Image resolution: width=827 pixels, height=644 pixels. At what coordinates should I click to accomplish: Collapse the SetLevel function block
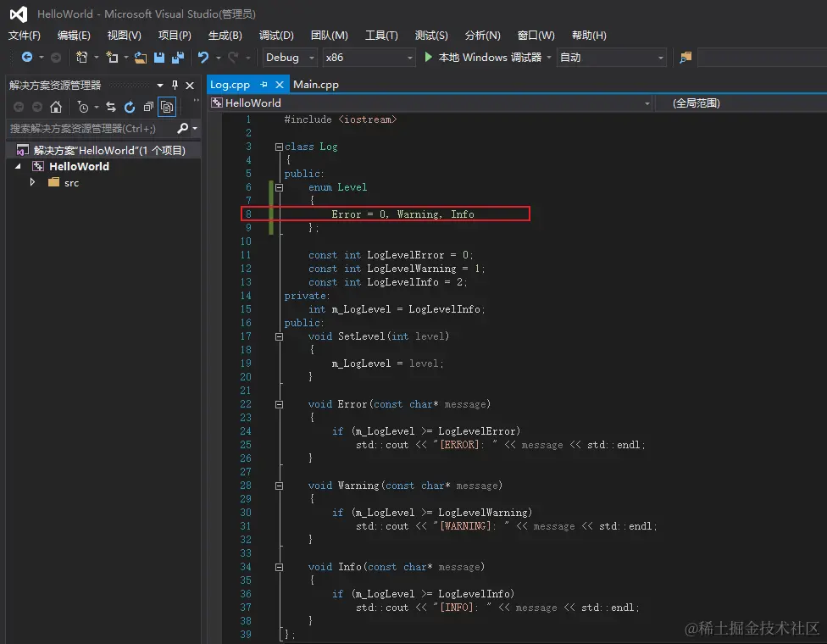pyautogui.click(x=279, y=337)
